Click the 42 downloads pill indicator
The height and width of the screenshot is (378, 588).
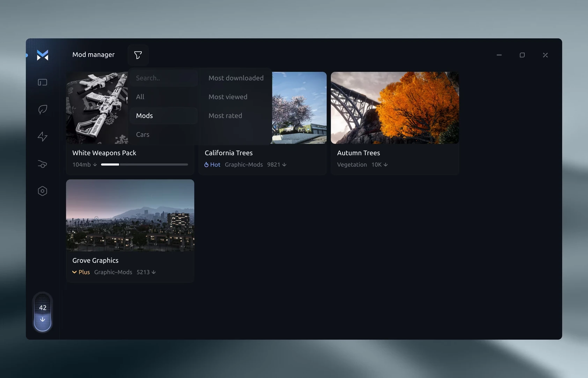[43, 312]
